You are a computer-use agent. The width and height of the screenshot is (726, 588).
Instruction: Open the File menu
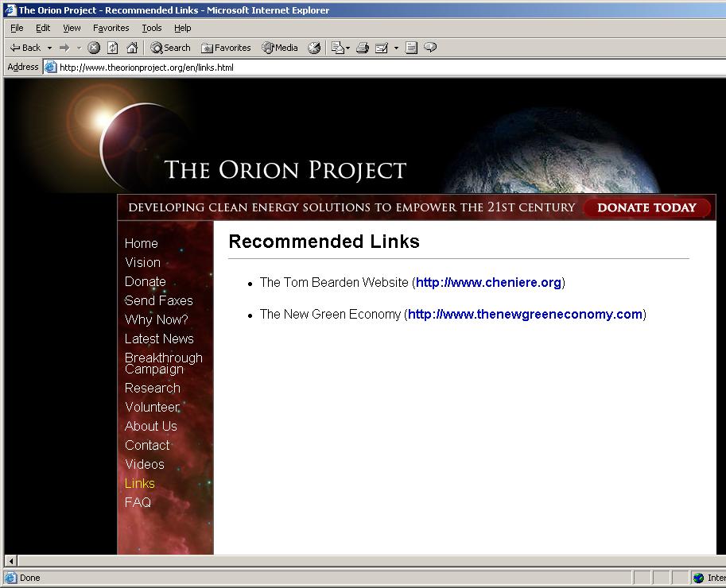tap(17, 29)
